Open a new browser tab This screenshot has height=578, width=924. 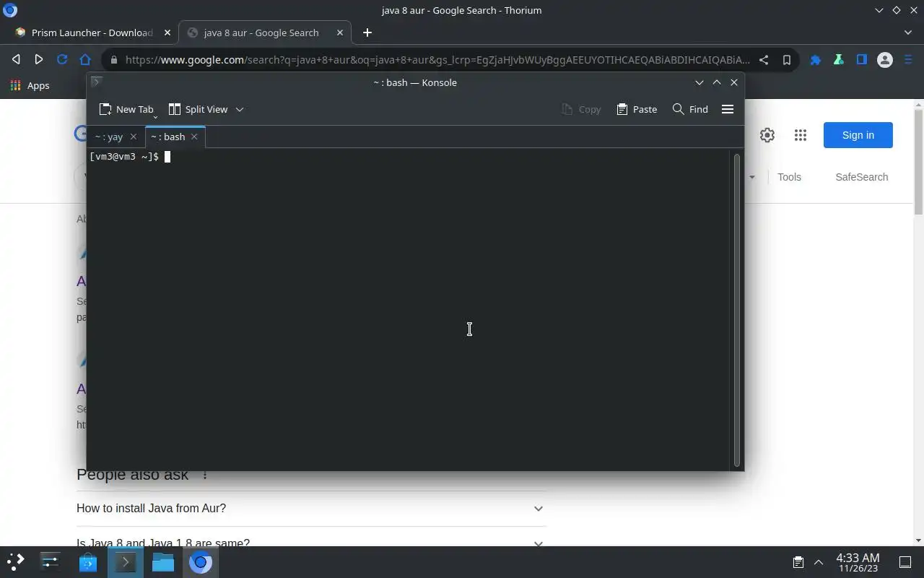tap(367, 33)
